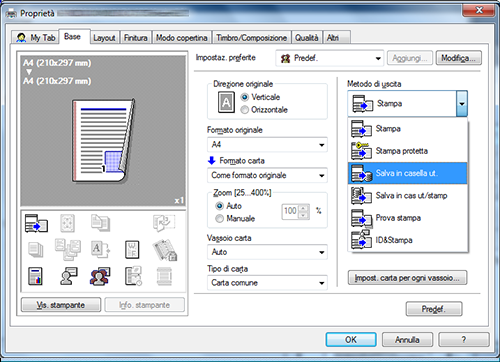Choose the highlighted Salva in casella ut. option
This screenshot has height=362, width=500.
click(x=408, y=173)
